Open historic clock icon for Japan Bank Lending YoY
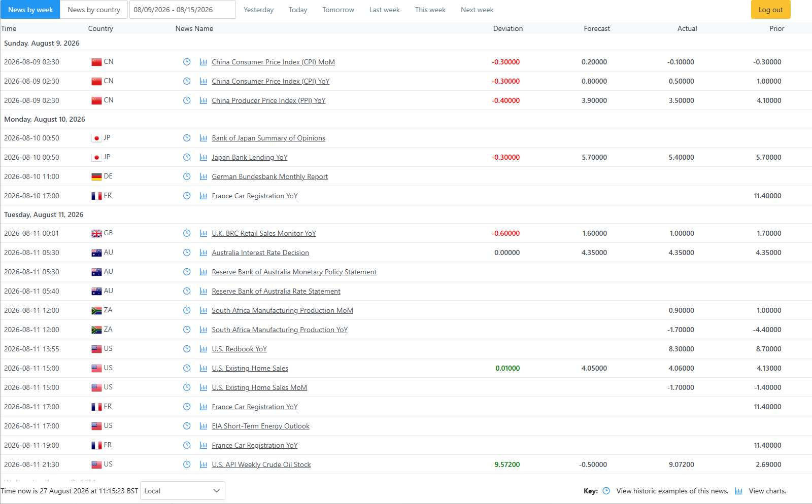 tap(187, 157)
